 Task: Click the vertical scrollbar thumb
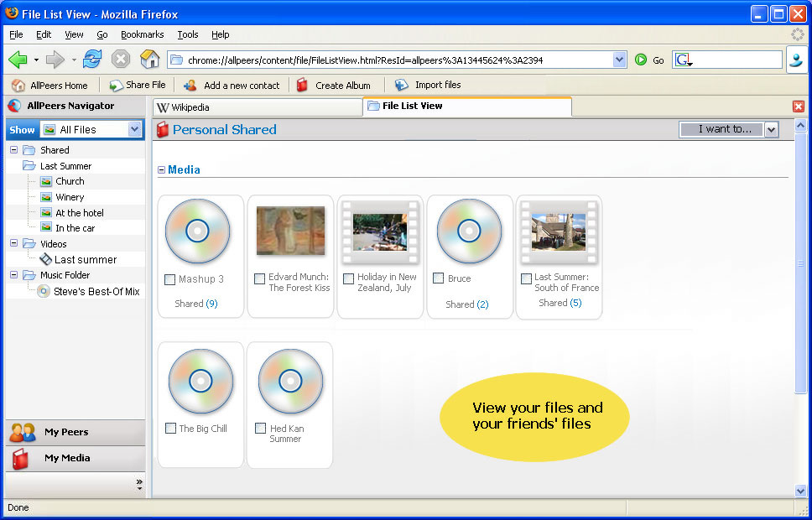800,263
